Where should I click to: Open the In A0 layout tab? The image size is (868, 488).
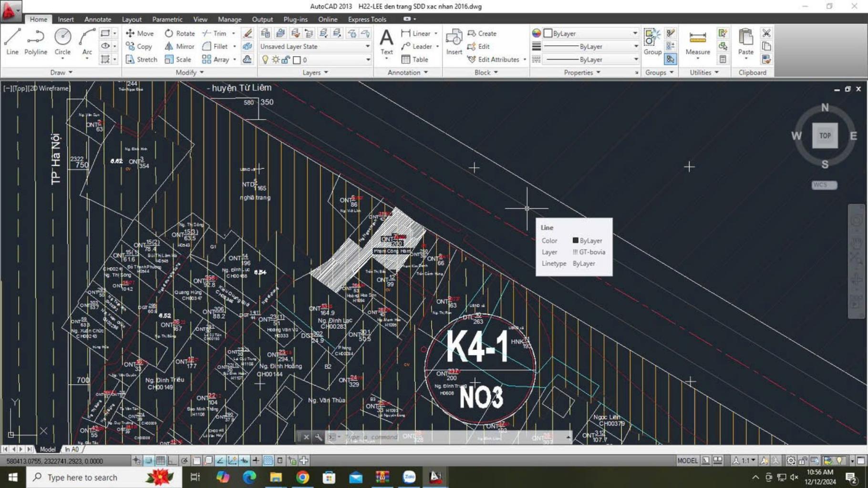[72, 449]
